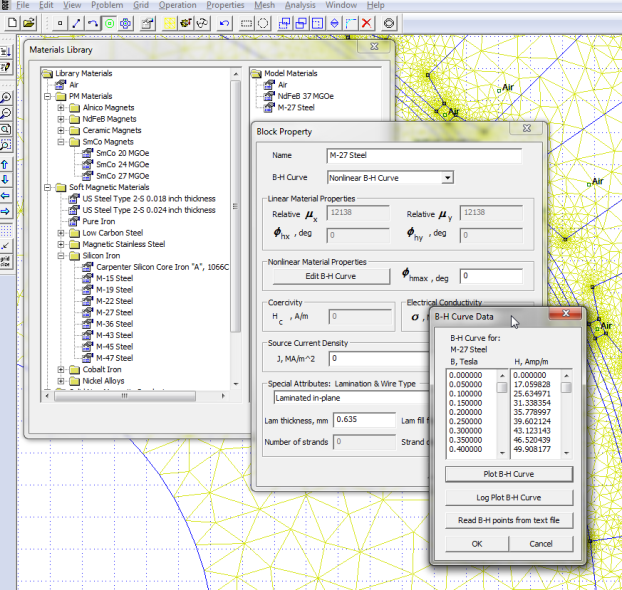Click Cancel in B-H Curve Data dialog
The width and height of the screenshot is (622, 590).
541,544
